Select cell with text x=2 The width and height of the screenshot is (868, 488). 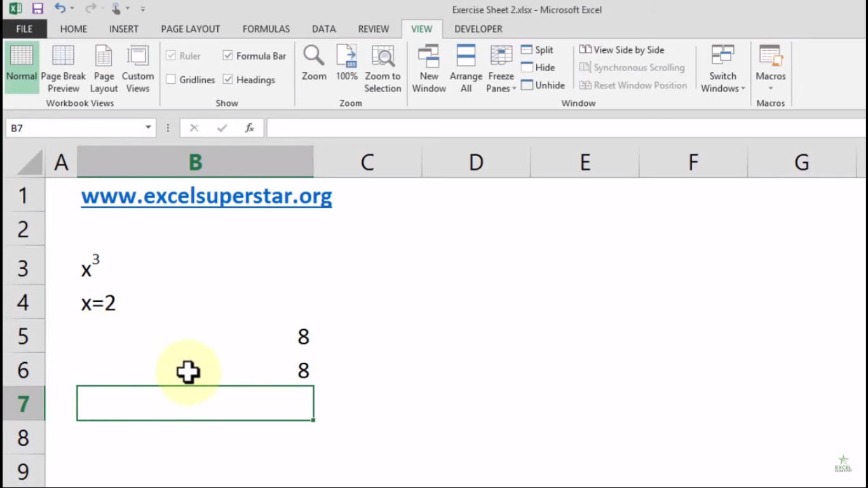point(195,302)
